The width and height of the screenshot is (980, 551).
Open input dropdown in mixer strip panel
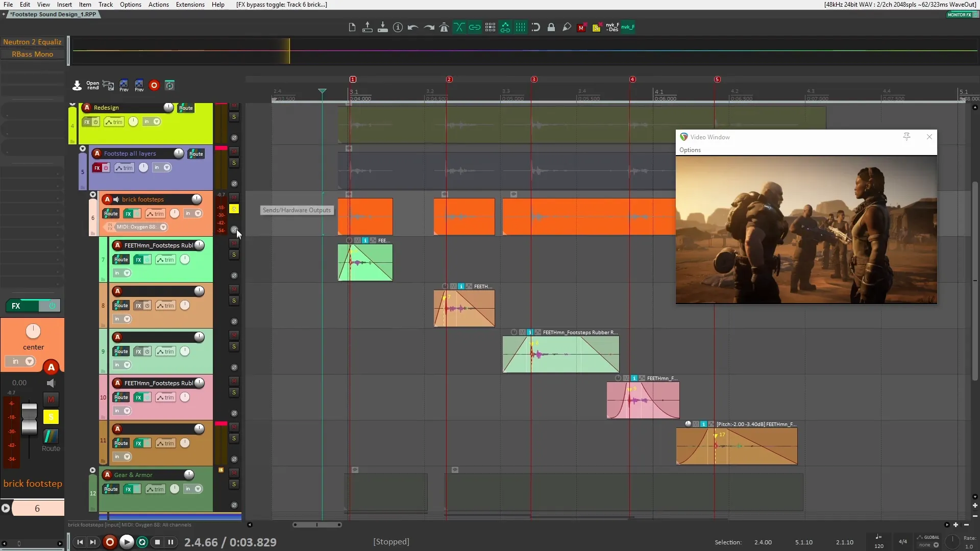click(x=30, y=362)
